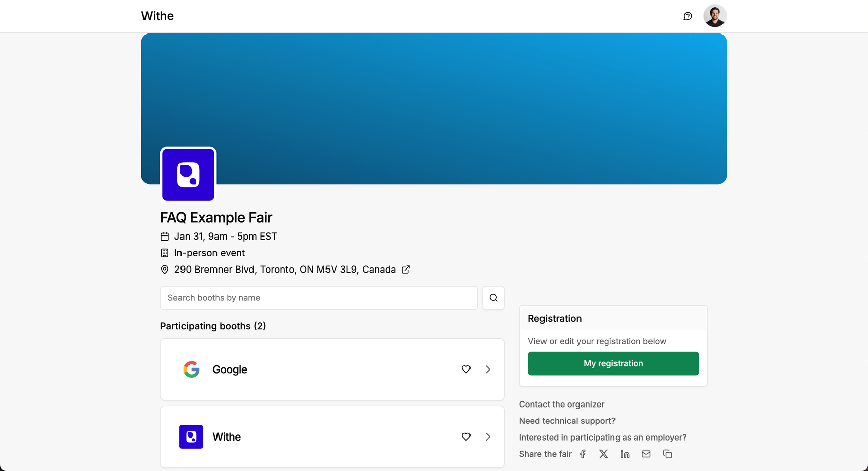Expand the Google booth chevron
The width and height of the screenshot is (868, 471).
488,369
